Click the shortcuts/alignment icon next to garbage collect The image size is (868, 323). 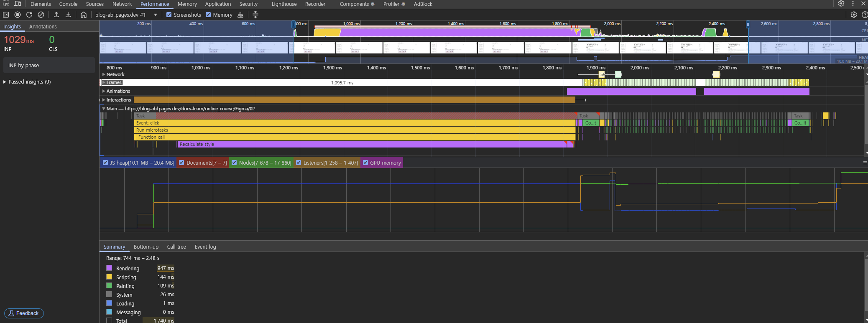(255, 15)
